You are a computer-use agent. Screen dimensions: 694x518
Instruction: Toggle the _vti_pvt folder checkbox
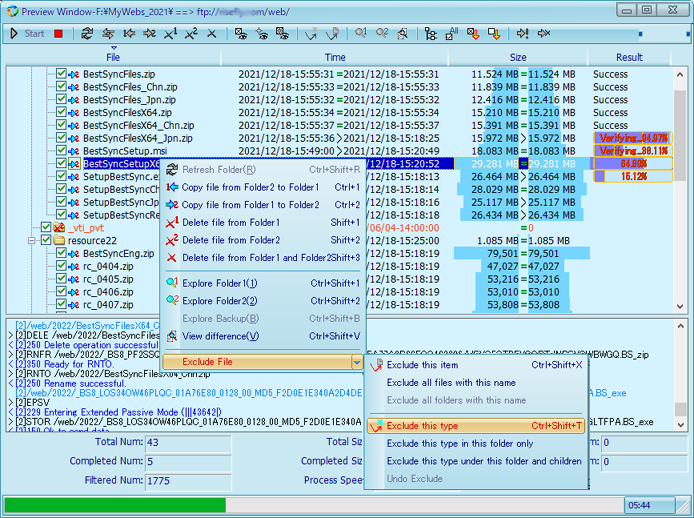point(46,228)
